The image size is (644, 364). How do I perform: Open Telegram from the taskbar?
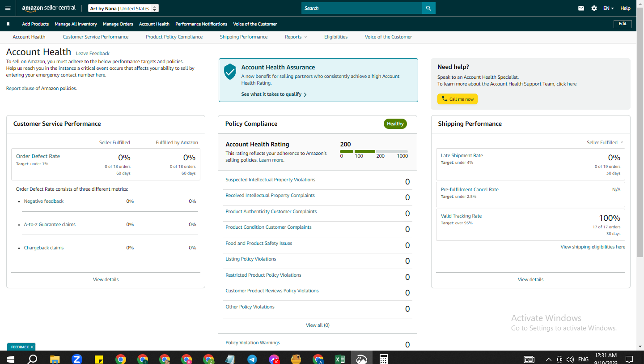point(252,359)
